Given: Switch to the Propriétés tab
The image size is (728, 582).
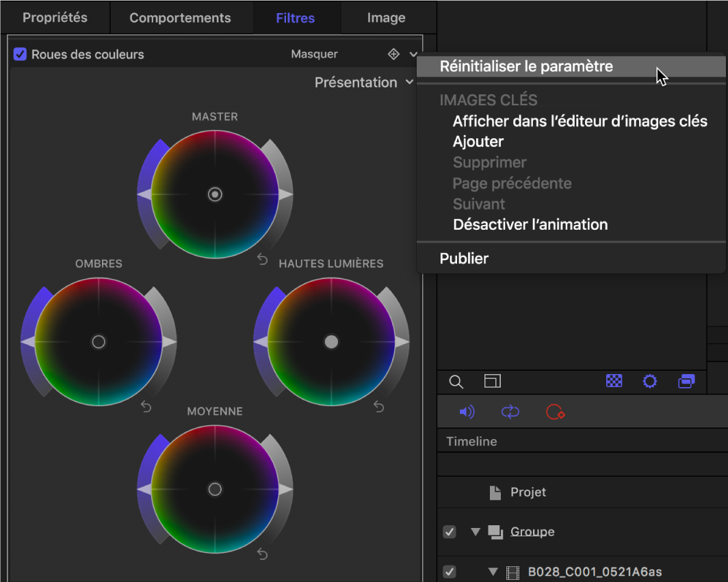Looking at the screenshot, I should 55,18.
